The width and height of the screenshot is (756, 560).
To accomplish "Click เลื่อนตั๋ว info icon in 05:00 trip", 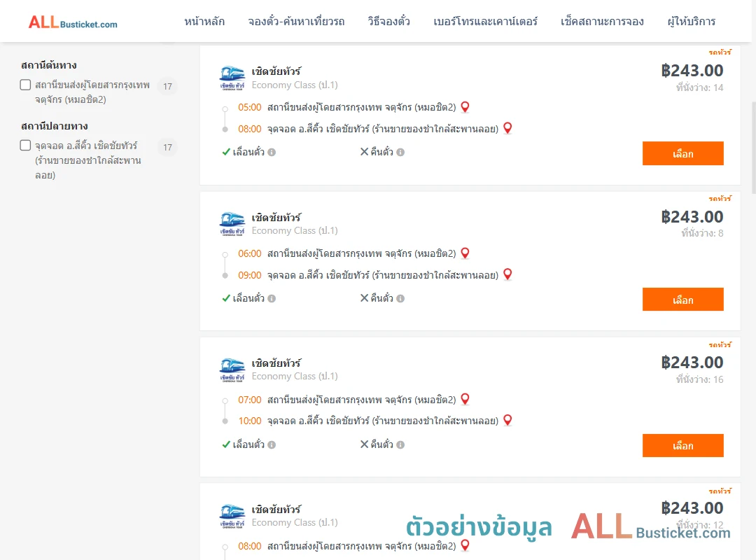I will point(272,153).
